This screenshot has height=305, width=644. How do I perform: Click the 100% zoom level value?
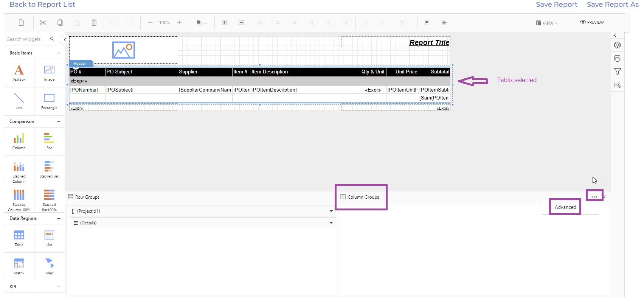(x=164, y=23)
